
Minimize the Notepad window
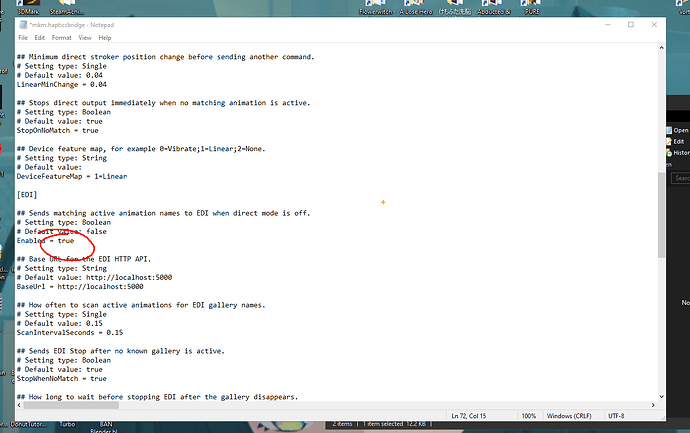(x=608, y=25)
